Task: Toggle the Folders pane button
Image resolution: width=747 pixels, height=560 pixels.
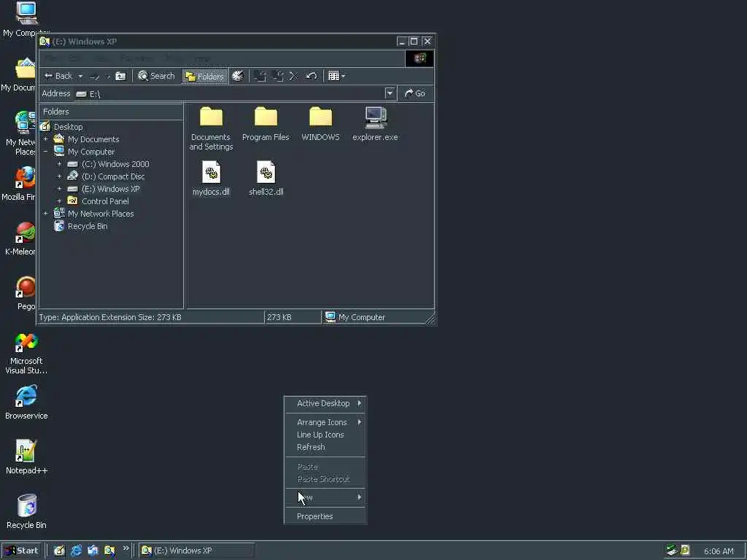Action: point(204,76)
